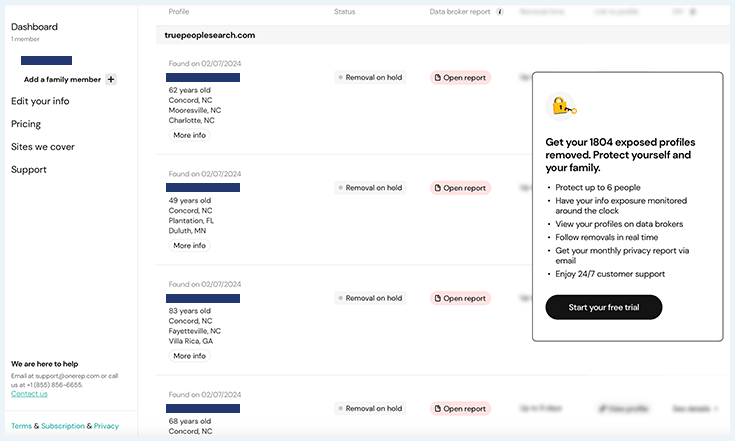The height and width of the screenshot is (441, 735).
Task: Open report for the 62 years old profile
Action: (460, 78)
